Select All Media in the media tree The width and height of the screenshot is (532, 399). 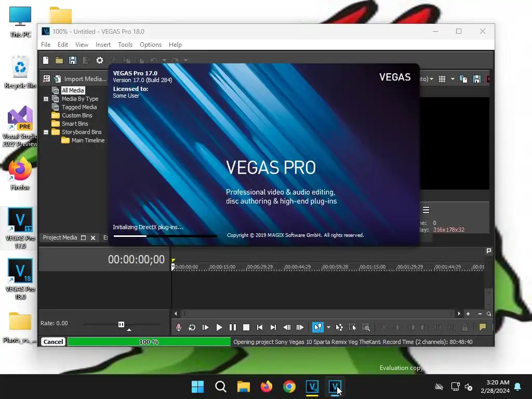coord(73,90)
